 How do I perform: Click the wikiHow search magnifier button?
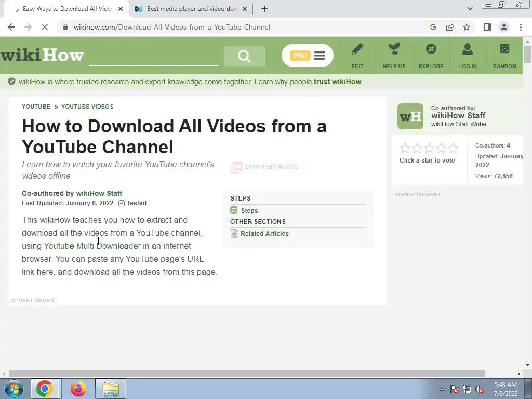[244, 56]
